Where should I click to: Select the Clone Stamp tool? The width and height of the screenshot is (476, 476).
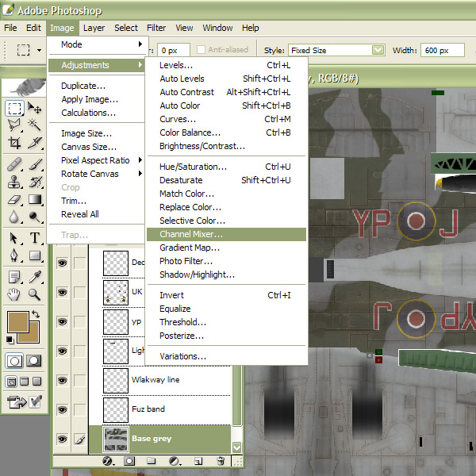pyautogui.click(x=14, y=182)
